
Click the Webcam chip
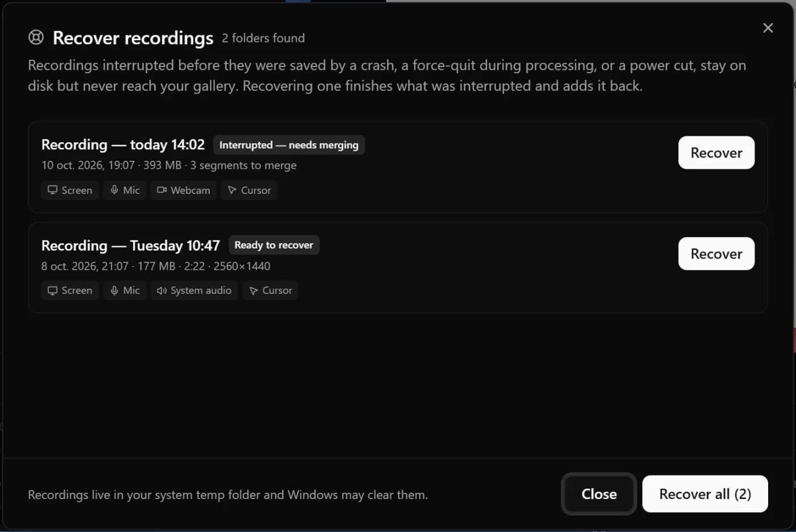pos(184,190)
